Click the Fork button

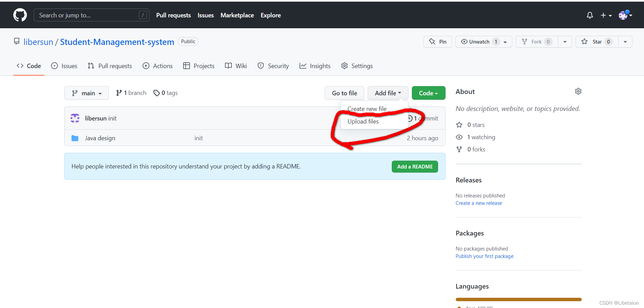point(537,42)
